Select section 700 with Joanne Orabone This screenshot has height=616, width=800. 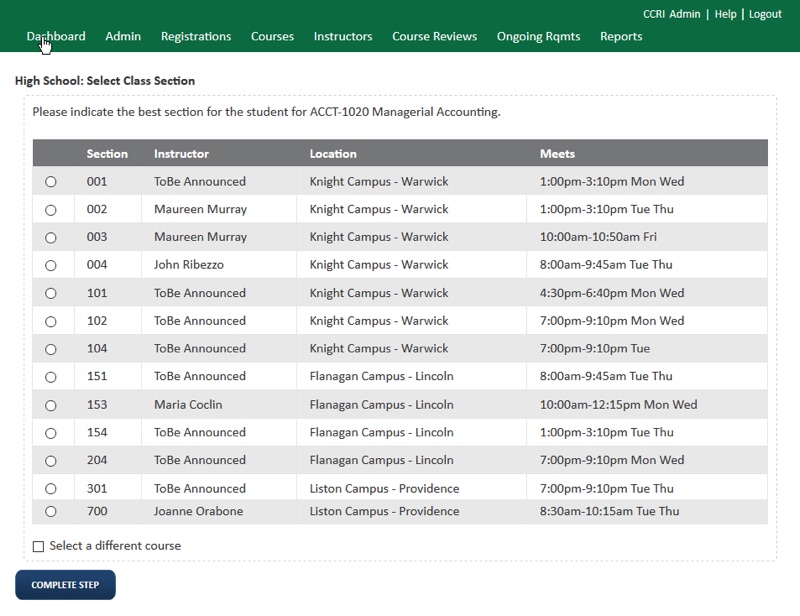coord(51,512)
